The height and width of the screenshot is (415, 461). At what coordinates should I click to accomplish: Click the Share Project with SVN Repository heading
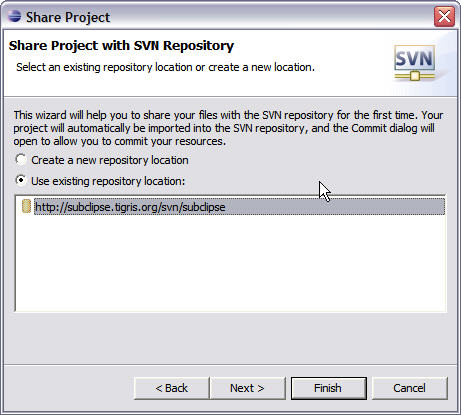(x=121, y=46)
